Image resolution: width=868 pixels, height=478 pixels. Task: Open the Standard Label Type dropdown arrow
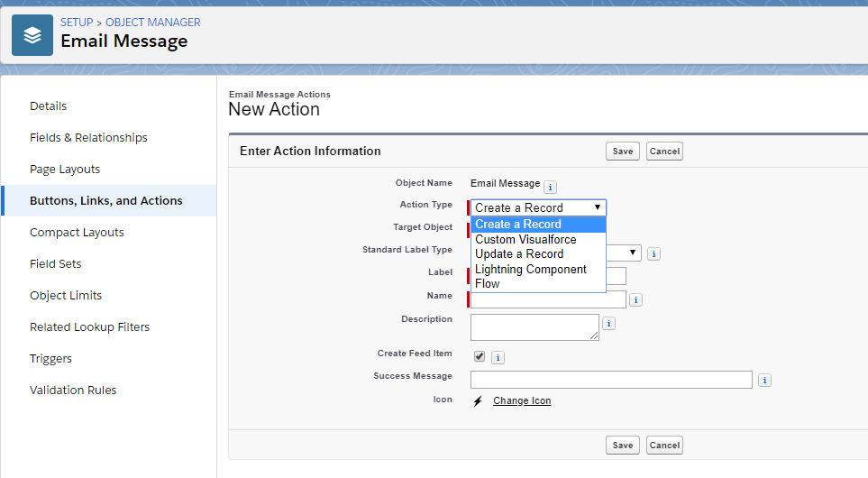[634, 253]
